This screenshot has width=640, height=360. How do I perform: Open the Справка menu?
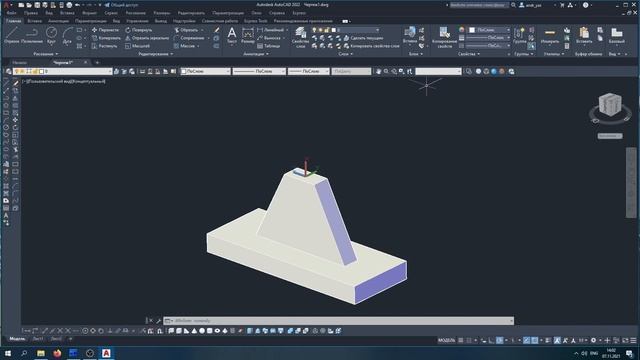(x=277, y=13)
